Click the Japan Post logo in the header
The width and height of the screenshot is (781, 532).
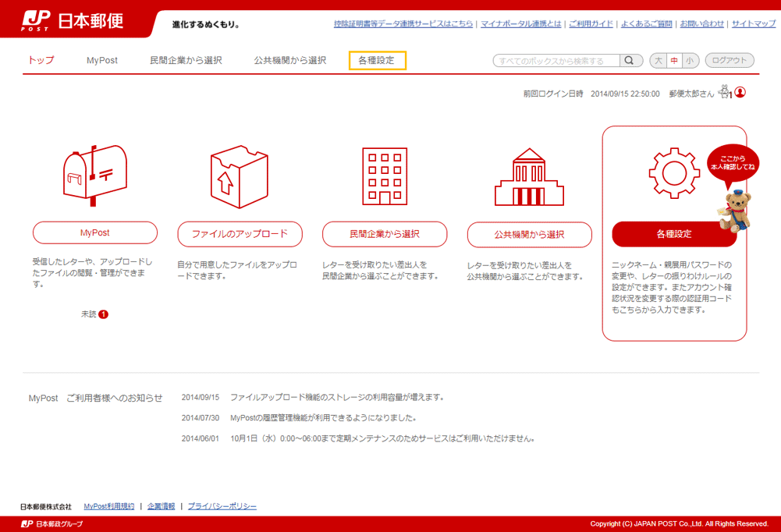point(73,21)
